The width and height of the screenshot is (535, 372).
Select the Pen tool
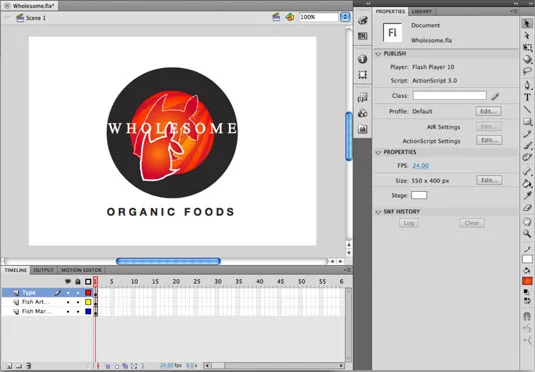tap(527, 85)
